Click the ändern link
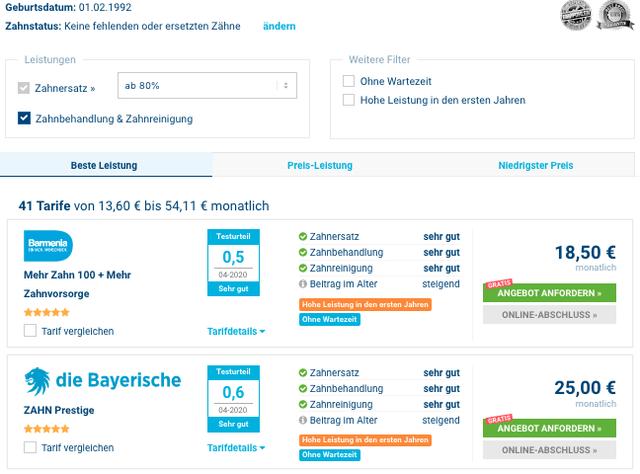Image resolution: width=640 pixels, height=474 pixels. pos(279,26)
